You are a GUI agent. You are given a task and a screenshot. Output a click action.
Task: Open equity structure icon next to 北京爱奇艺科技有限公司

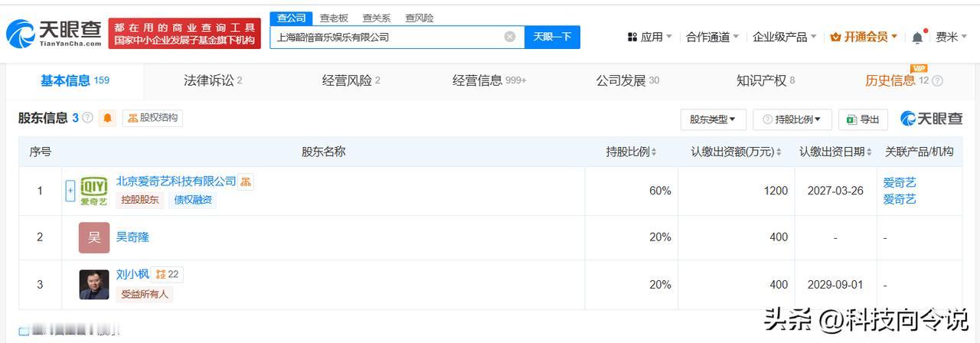[x=246, y=181]
